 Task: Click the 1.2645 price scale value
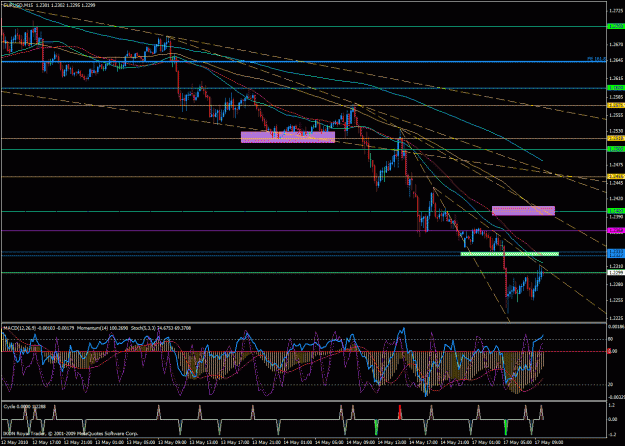coord(614,60)
